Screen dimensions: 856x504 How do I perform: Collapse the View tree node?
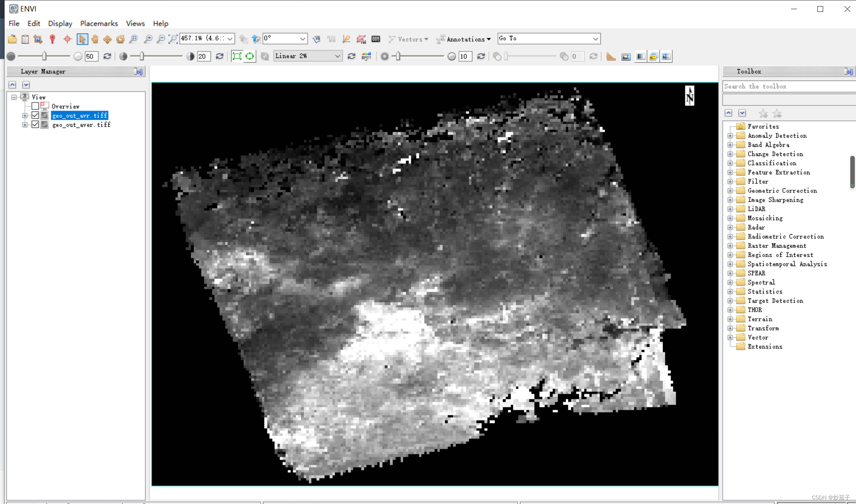coord(14,97)
